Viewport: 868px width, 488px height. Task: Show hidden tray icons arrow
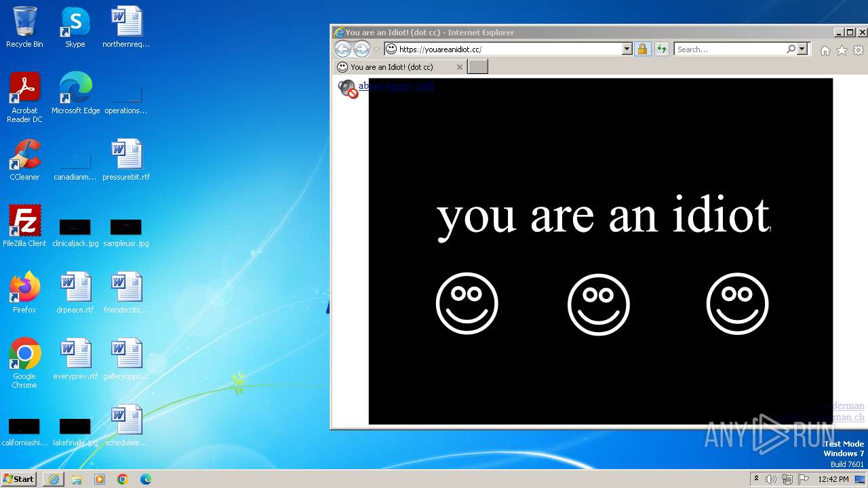click(x=756, y=479)
